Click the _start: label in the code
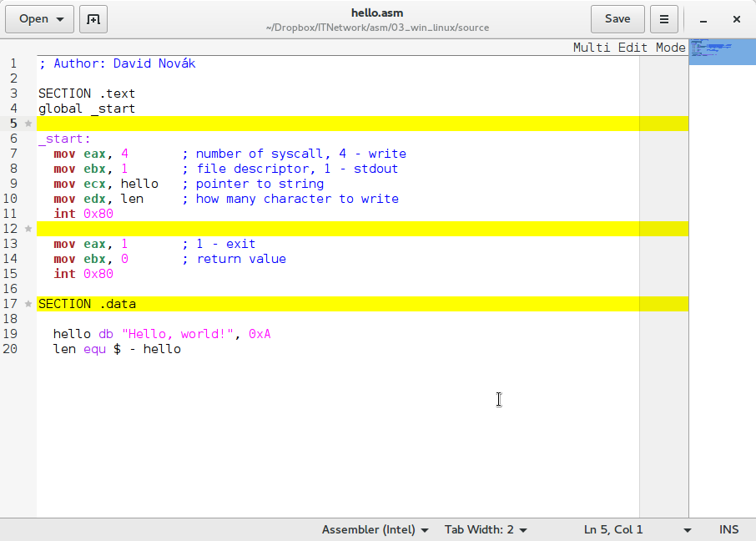Viewport: 756px width, 541px height. 64,139
